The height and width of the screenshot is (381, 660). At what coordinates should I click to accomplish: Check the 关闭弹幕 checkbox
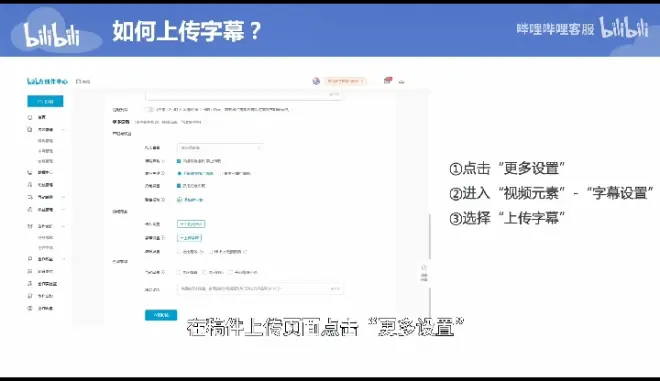[179, 272]
